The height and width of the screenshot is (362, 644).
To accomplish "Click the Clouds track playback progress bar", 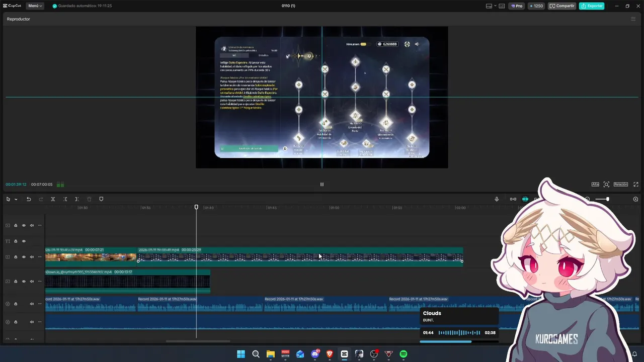I will (459, 341).
